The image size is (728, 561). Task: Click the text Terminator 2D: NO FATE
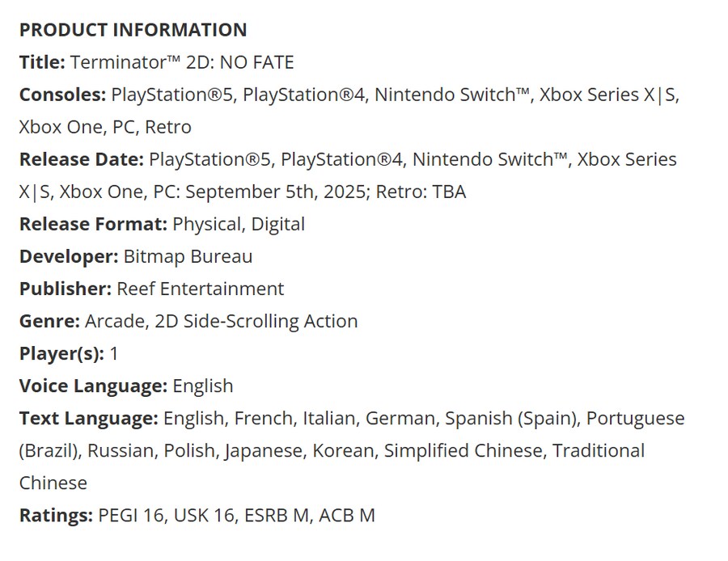(182, 61)
